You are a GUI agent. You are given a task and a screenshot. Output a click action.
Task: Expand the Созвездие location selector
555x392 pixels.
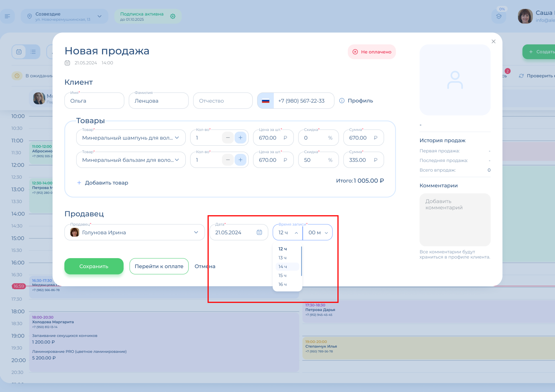99,16
